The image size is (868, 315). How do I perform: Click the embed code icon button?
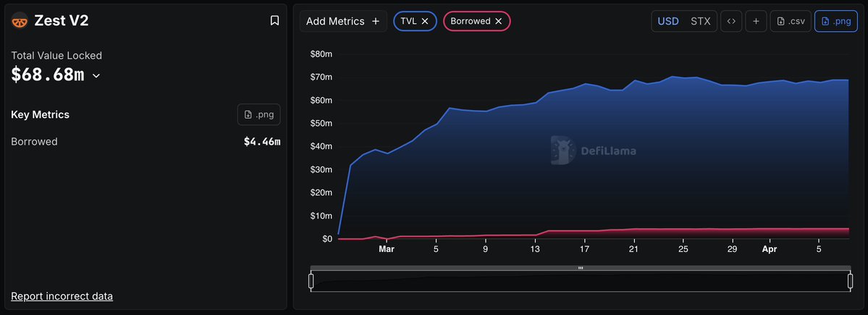coord(731,21)
